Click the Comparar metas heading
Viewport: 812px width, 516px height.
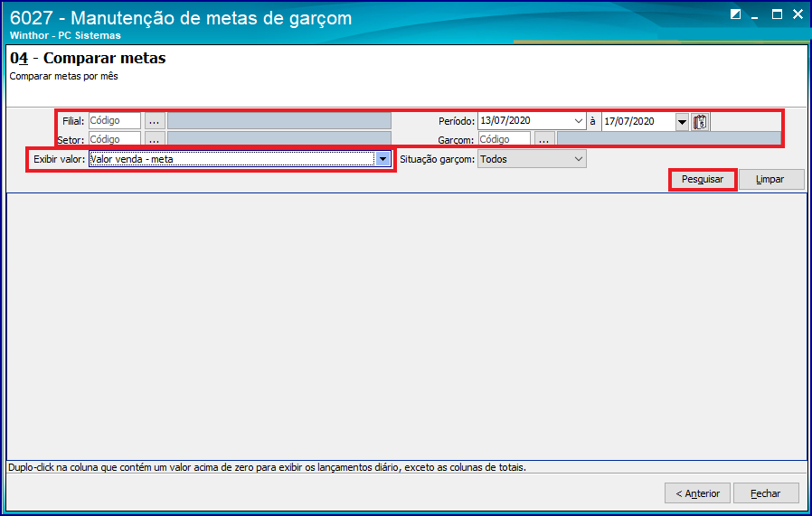pos(88,58)
